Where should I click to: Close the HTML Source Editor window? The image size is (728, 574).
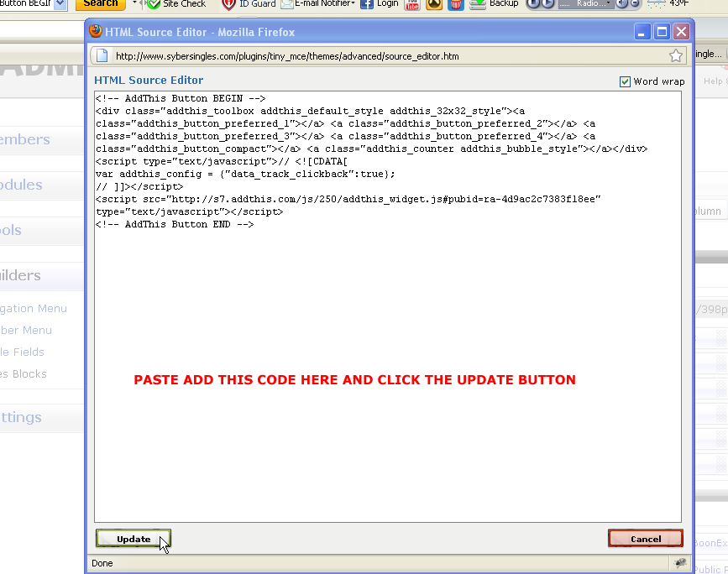(x=681, y=32)
